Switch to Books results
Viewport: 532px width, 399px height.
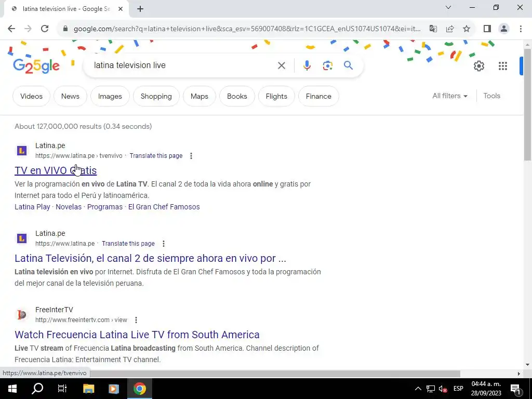(237, 96)
